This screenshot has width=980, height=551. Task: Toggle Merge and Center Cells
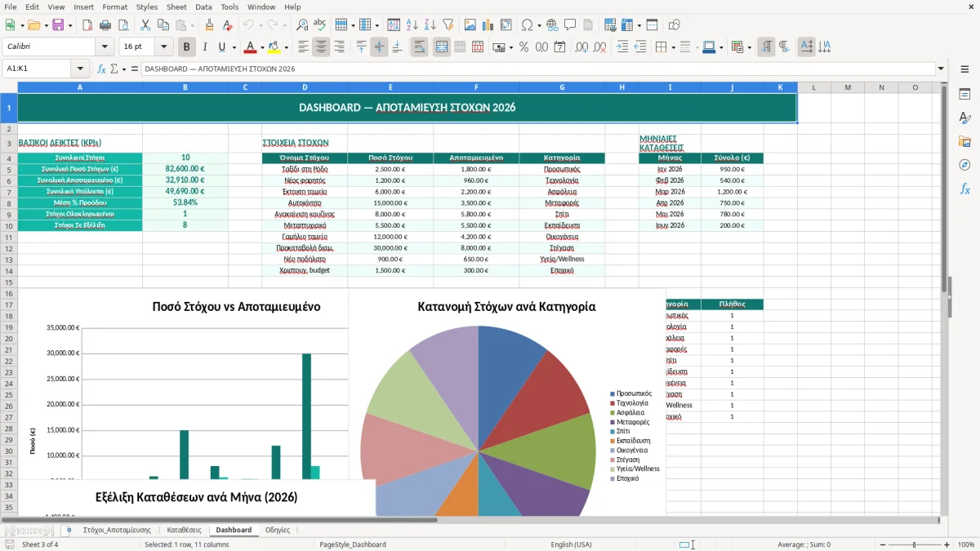click(x=442, y=47)
